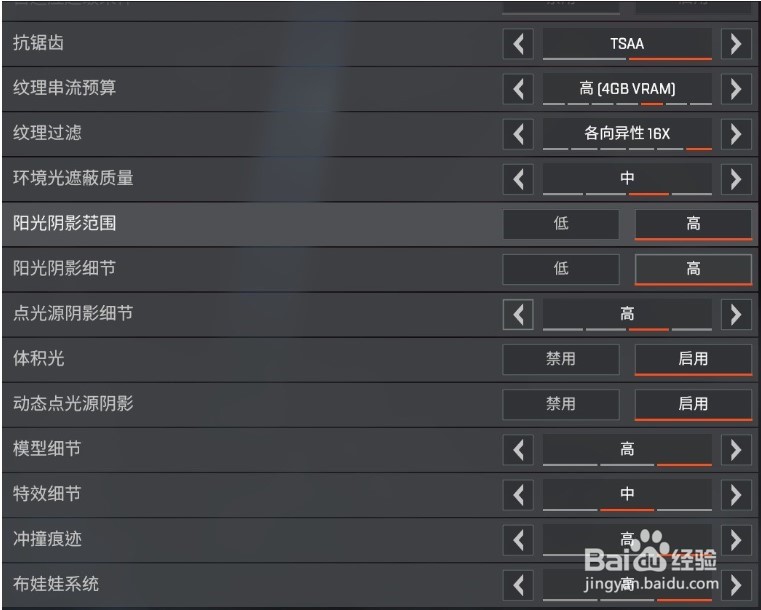Screen dimensions: 761x610
Task: Select the 阳光阴影范围 settings row label
Action: point(65,223)
